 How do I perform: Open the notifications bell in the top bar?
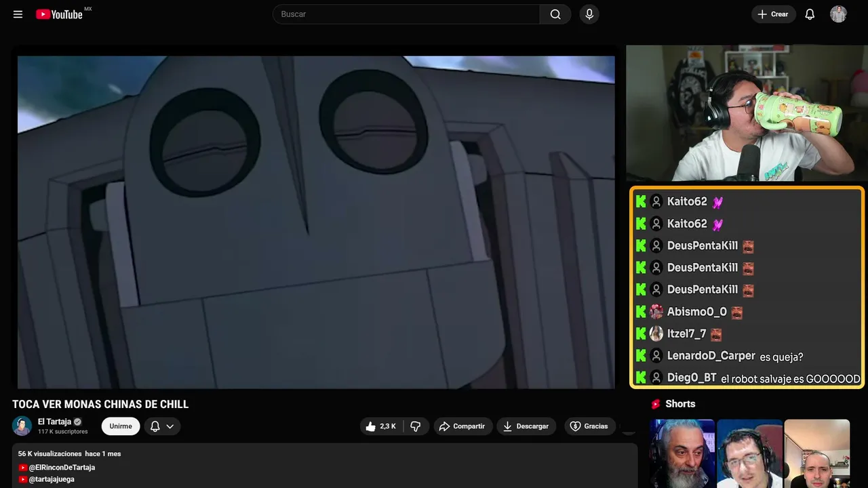click(810, 14)
